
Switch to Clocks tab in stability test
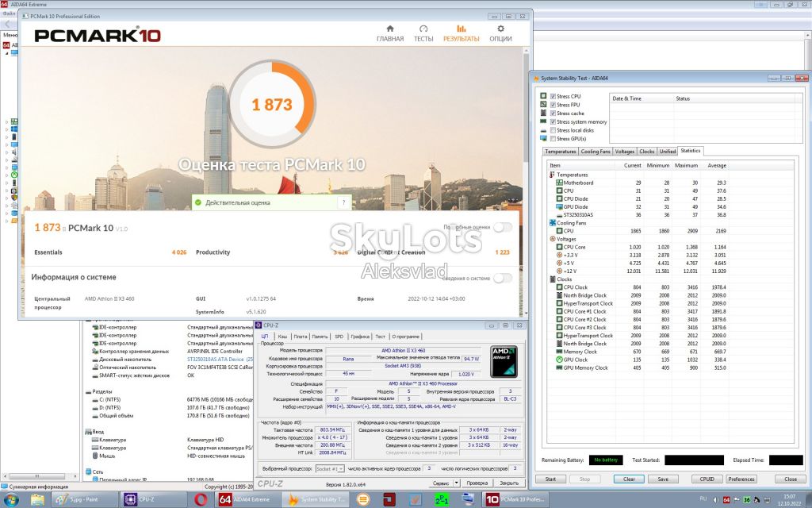coord(647,152)
